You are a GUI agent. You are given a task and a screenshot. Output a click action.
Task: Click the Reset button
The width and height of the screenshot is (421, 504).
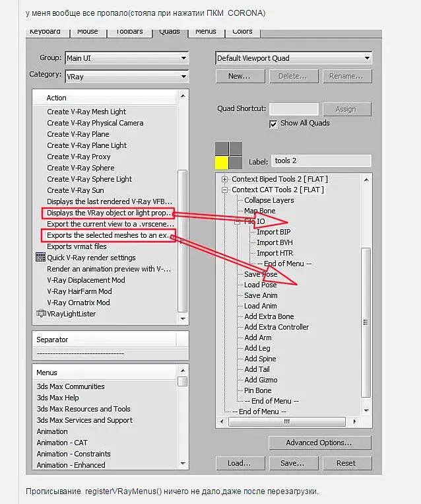pyautogui.click(x=347, y=463)
